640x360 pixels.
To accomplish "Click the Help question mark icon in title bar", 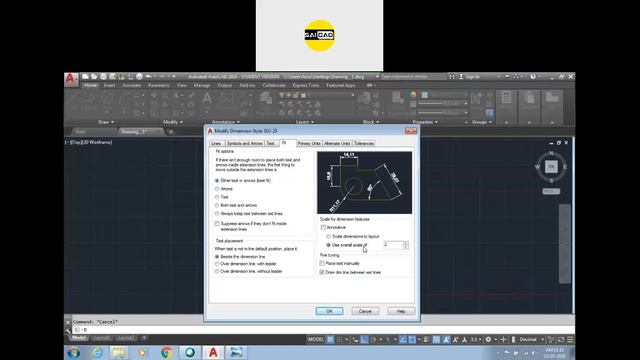I will pos(533,76).
